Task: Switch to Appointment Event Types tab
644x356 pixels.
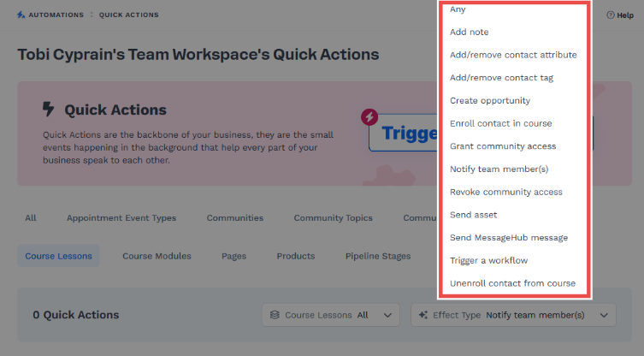Action: (121, 218)
